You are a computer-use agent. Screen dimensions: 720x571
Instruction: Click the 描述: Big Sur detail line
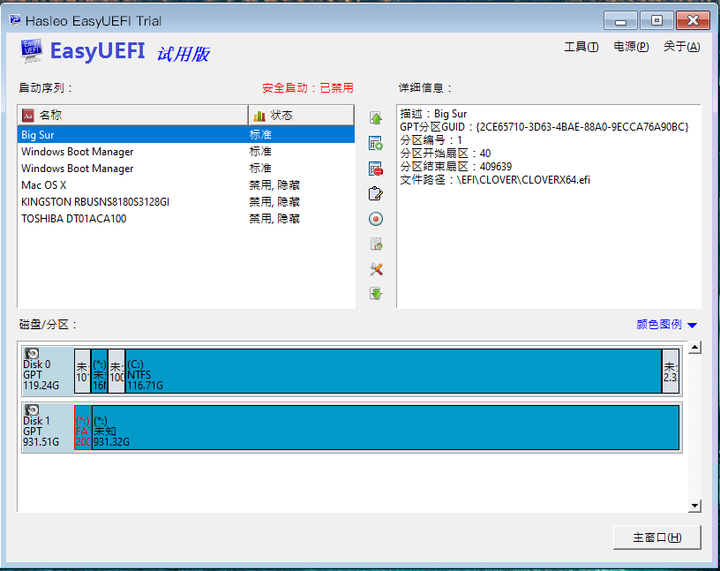point(433,114)
